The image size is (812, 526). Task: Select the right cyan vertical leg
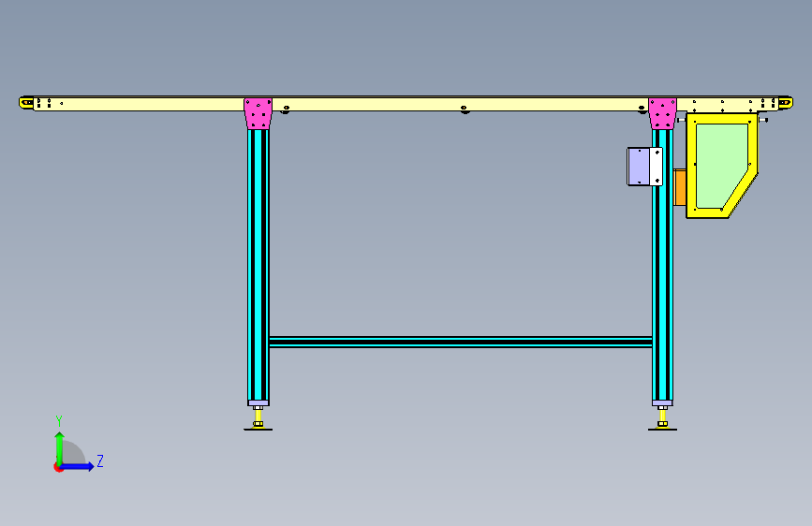(662, 265)
